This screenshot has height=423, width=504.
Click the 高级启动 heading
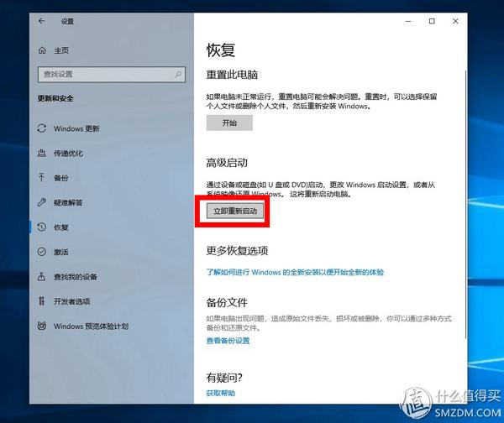coord(227,163)
